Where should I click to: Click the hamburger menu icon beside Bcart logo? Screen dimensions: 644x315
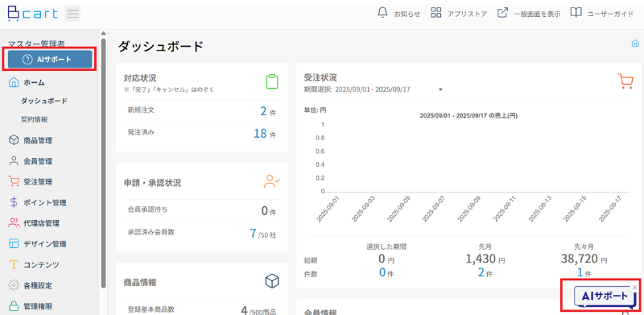click(72, 14)
